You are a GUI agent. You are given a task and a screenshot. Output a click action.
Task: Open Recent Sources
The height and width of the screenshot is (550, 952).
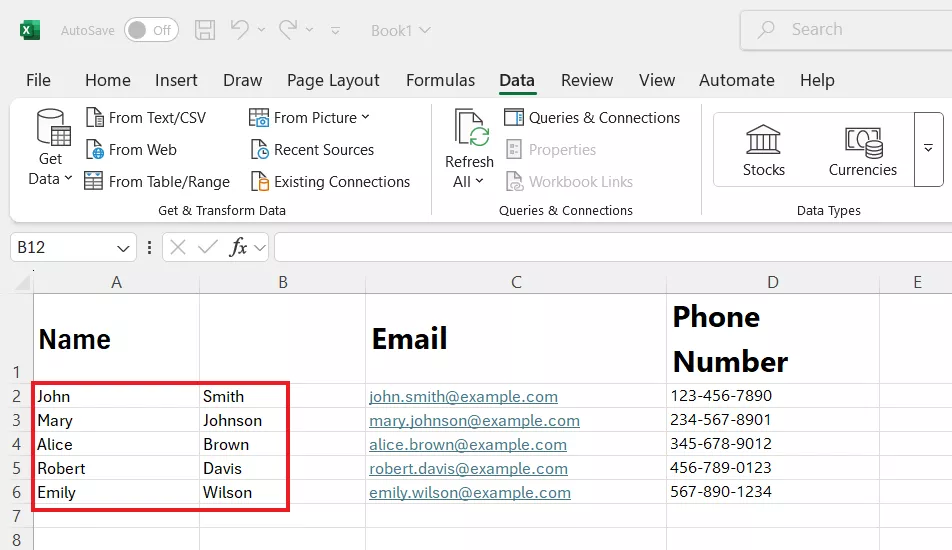coord(311,150)
